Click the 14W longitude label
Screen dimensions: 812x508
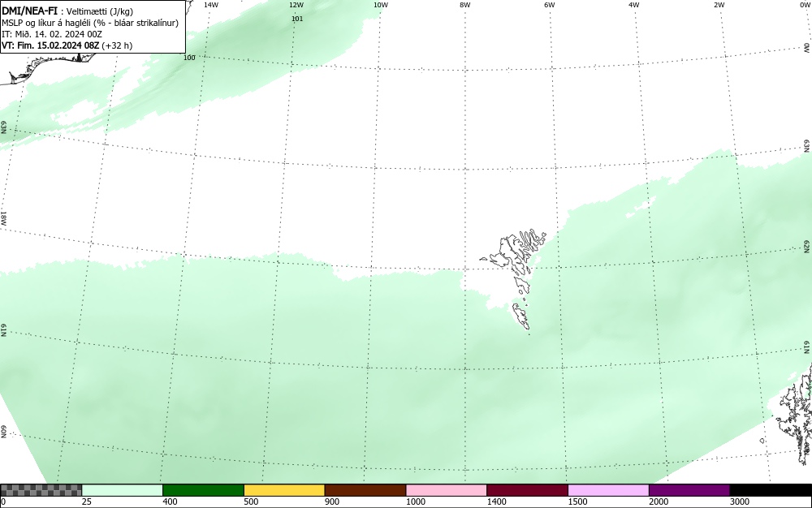click(211, 5)
